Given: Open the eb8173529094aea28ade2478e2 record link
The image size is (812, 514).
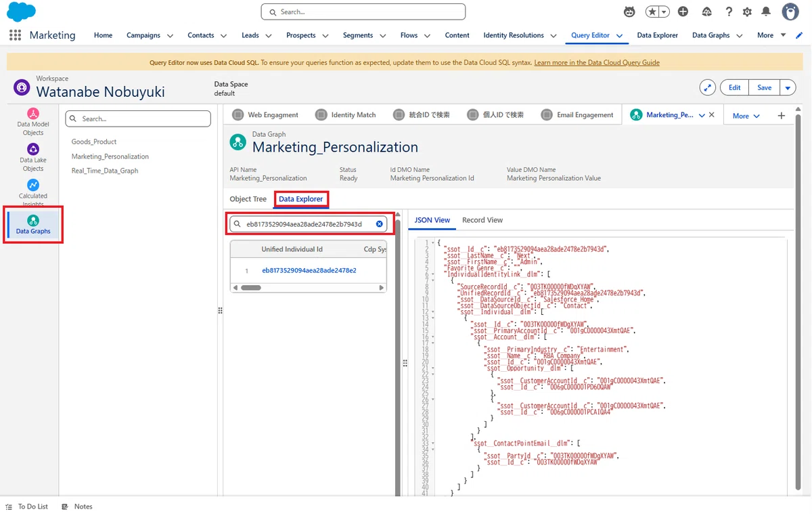Looking at the screenshot, I should click(x=309, y=270).
